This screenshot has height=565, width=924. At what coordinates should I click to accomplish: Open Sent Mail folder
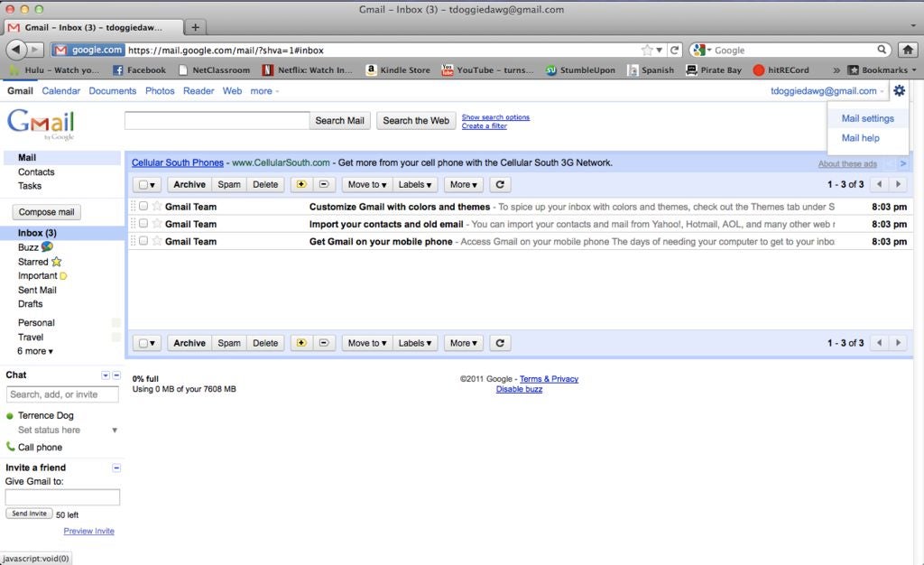tap(37, 290)
